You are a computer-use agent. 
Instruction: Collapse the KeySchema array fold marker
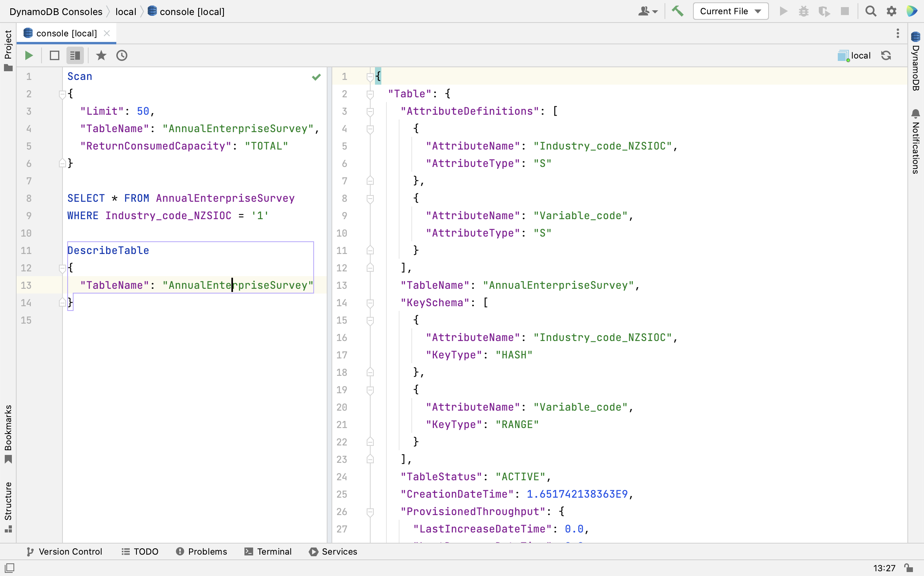[370, 303]
